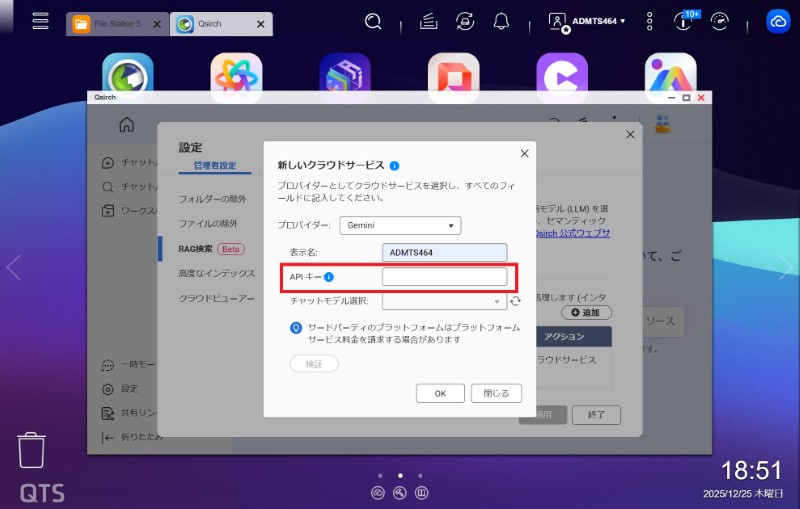The width and height of the screenshot is (800, 509).
Task: Select the 管理者設定 tab in settings
Action: tap(214, 166)
